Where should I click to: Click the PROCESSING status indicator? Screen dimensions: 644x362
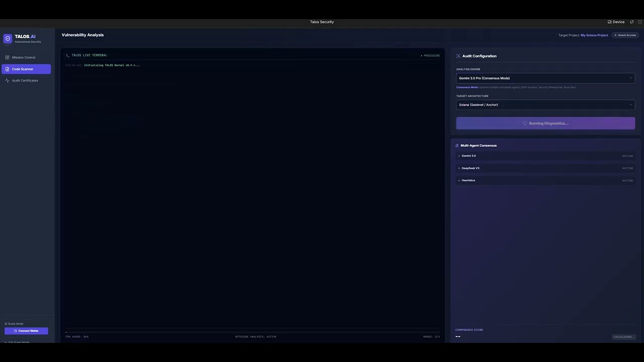pos(430,56)
